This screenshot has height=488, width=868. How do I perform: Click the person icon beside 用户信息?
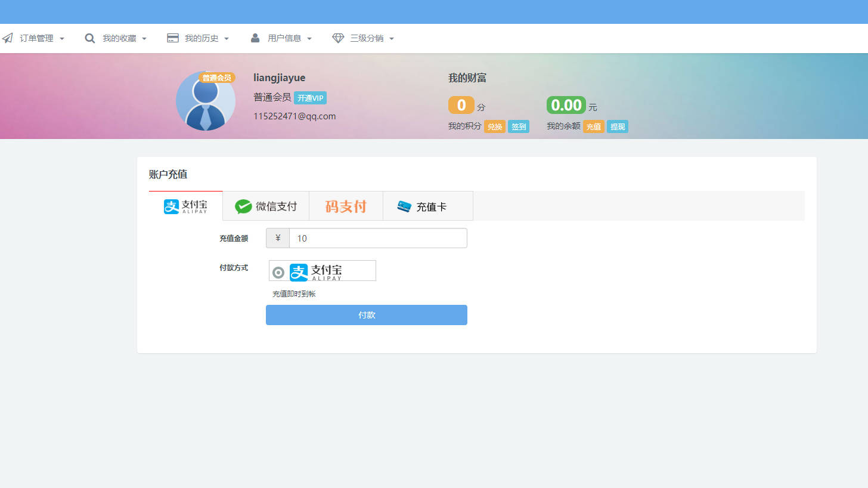tap(255, 38)
